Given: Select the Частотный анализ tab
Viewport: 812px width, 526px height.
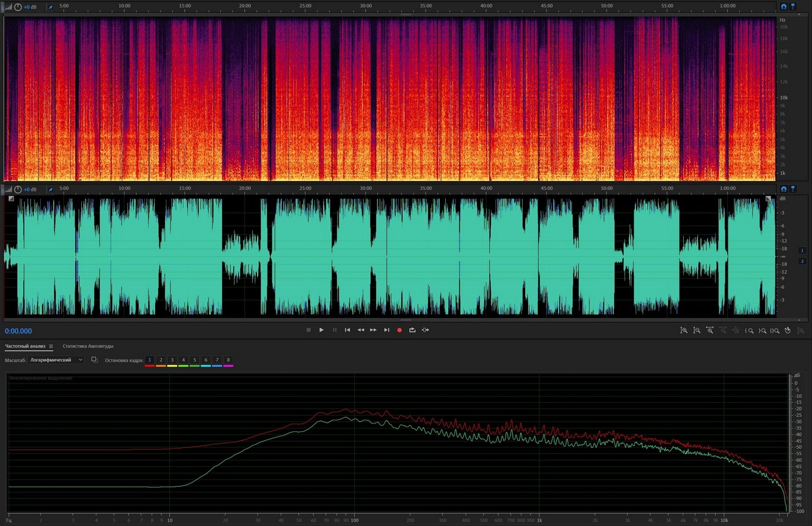Looking at the screenshot, I should coord(25,347).
